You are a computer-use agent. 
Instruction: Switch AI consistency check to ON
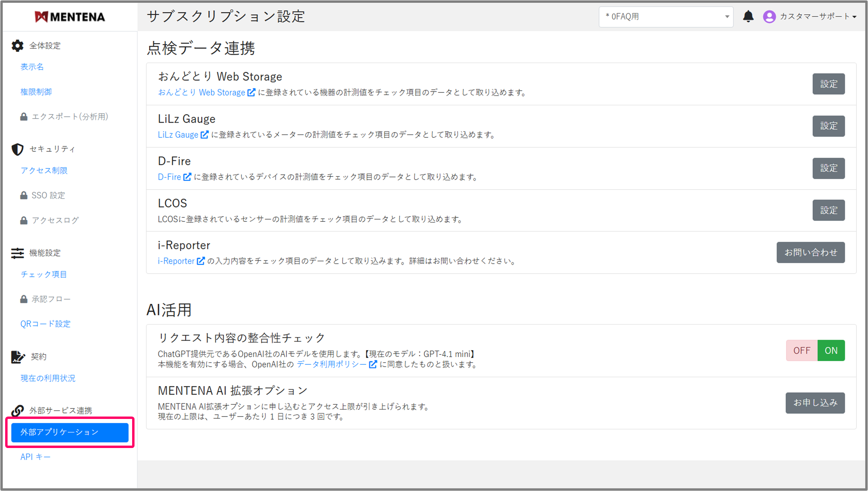click(831, 350)
